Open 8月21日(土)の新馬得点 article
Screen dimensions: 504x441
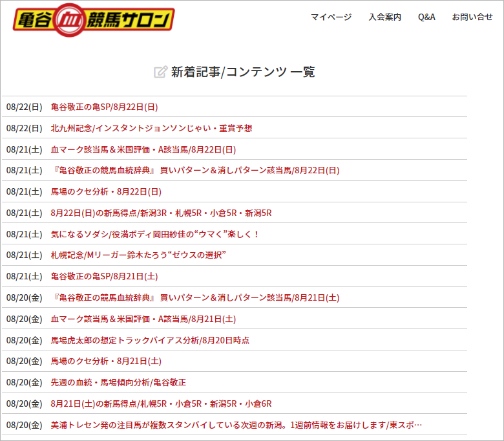[161, 403]
